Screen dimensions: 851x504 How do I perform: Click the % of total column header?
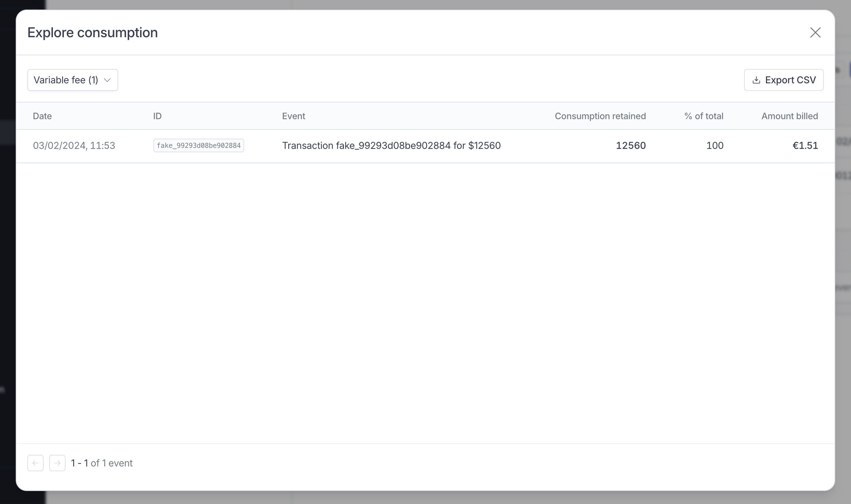coord(703,116)
